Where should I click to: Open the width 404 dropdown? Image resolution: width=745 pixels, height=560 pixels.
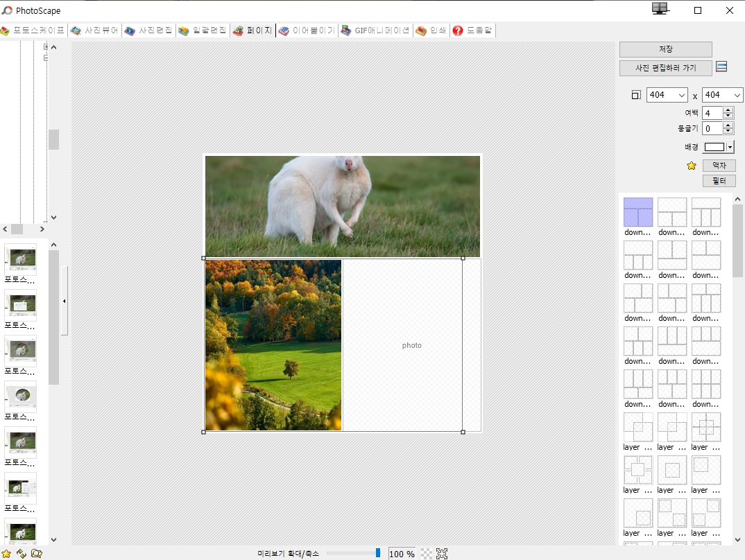coord(681,96)
